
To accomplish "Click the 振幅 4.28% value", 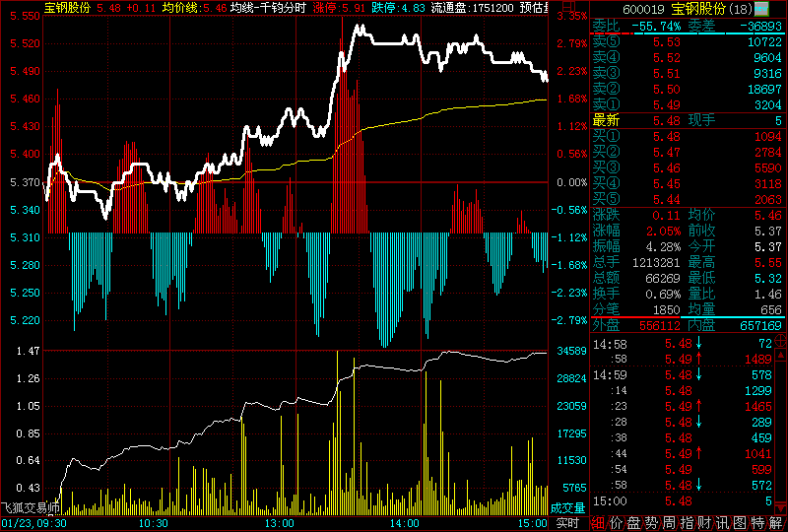I will click(x=663, y=247).
